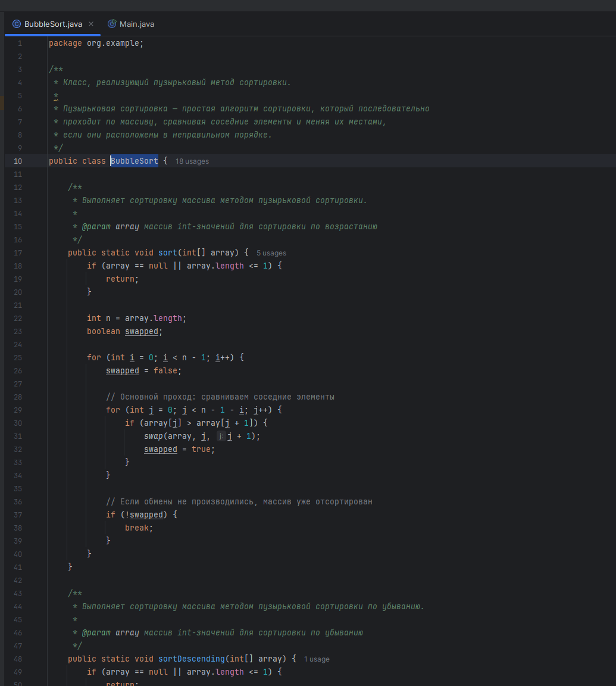Click the 'j:' parameter inlay hint in swap call

pos(221,436)
